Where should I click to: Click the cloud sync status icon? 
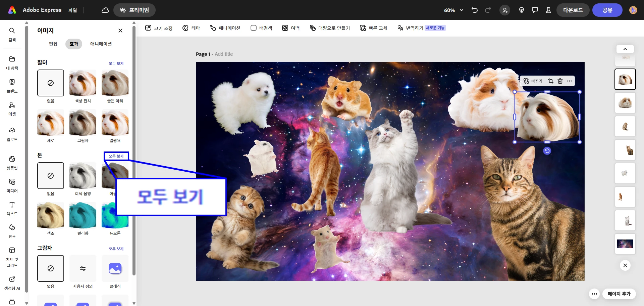click(x=105, y=10)
